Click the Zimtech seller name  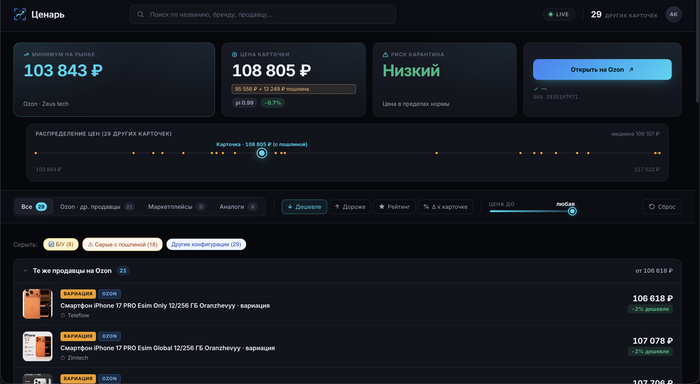(78, 358)
